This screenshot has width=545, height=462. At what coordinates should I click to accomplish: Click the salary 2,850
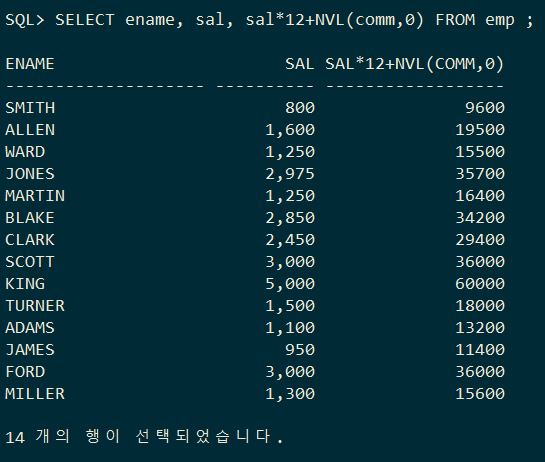point(290,218)
